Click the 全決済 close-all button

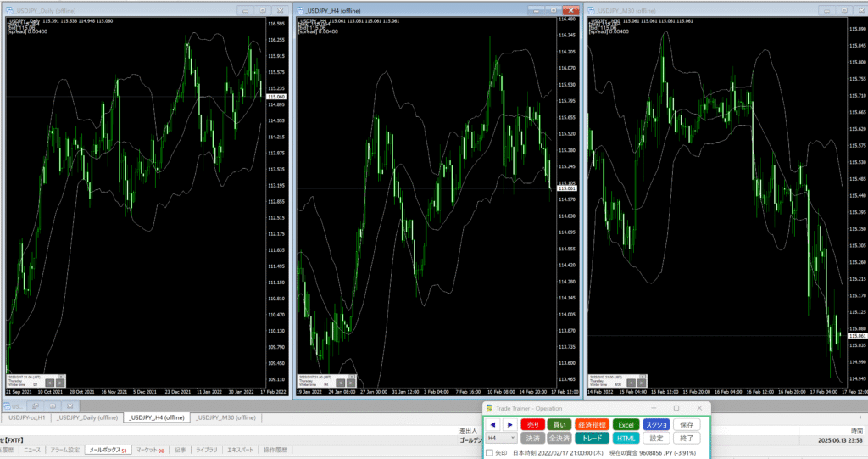[559, 438]
